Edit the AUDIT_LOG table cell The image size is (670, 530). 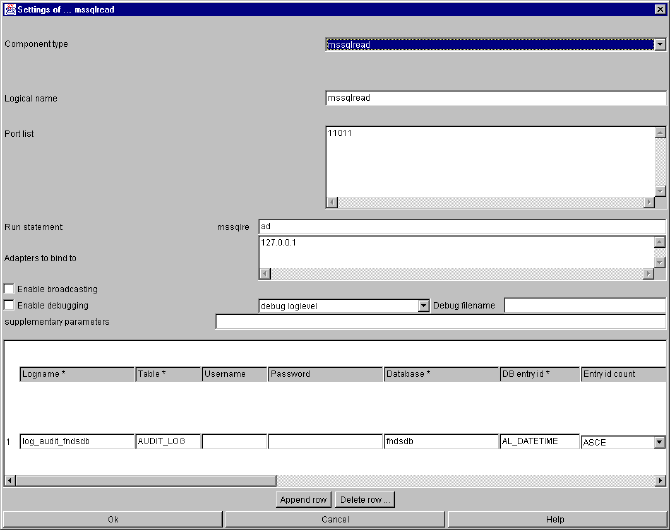click(x=168, y=442)
